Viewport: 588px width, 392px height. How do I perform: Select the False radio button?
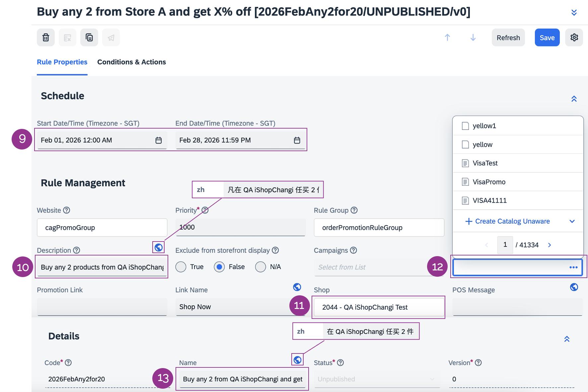219,267
